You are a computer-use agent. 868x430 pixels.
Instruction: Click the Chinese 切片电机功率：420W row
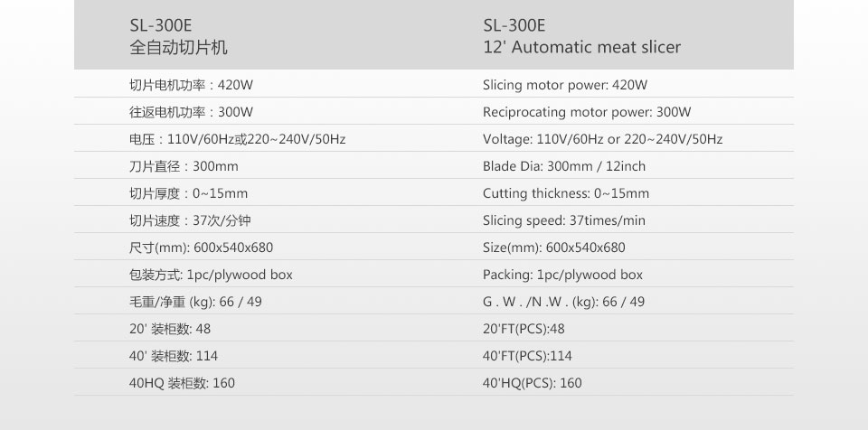191,85
